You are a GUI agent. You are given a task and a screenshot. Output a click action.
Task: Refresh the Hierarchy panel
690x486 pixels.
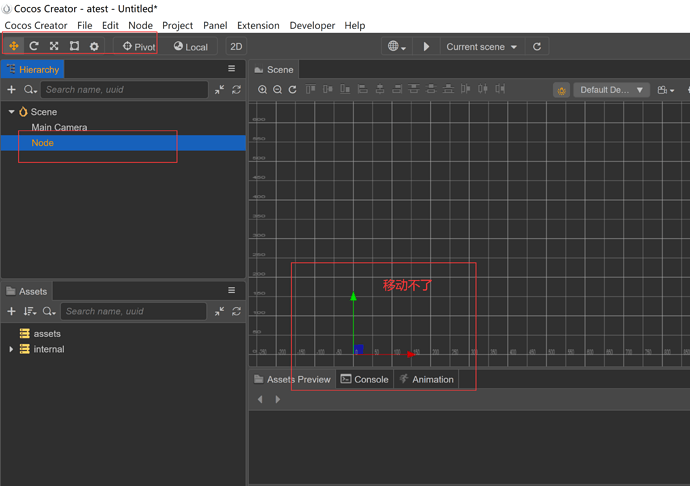pyautogui.click(x=236, y=89)
